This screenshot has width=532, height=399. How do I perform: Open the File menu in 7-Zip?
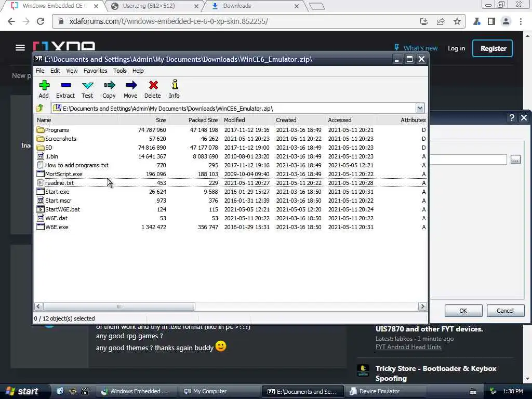(40, 71)
